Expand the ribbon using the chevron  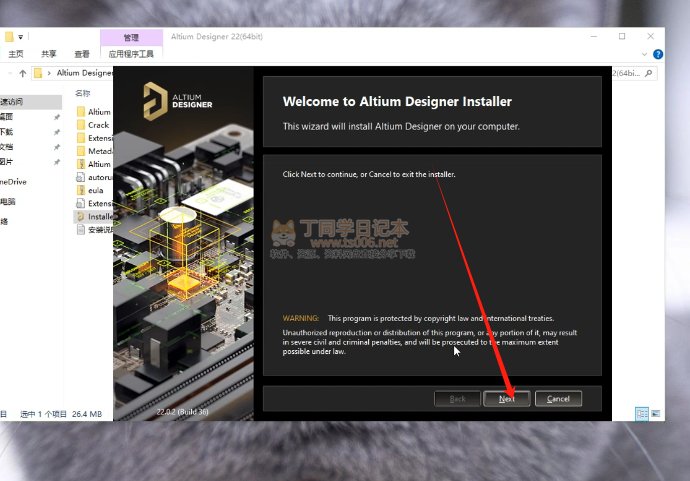pyautogui.click(x=642, y=54)
